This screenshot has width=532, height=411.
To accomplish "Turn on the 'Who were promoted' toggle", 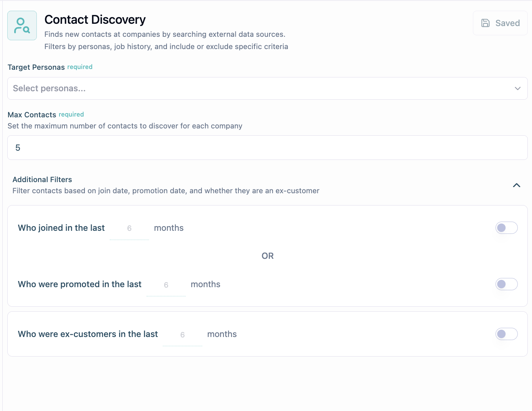I will [x=506, y=284].
